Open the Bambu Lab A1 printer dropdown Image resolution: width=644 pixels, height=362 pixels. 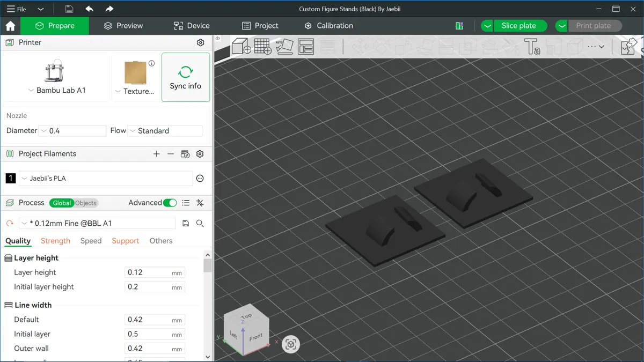[x=56, y=91]
